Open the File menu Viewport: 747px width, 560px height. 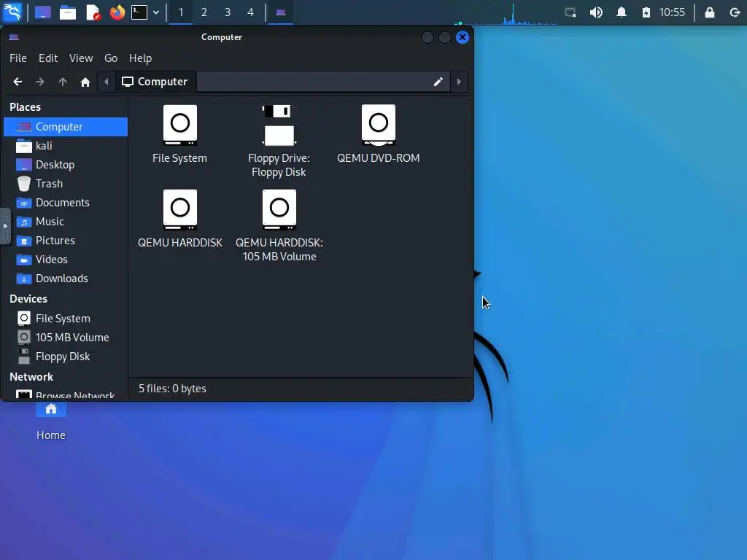[x=18, y=58]
